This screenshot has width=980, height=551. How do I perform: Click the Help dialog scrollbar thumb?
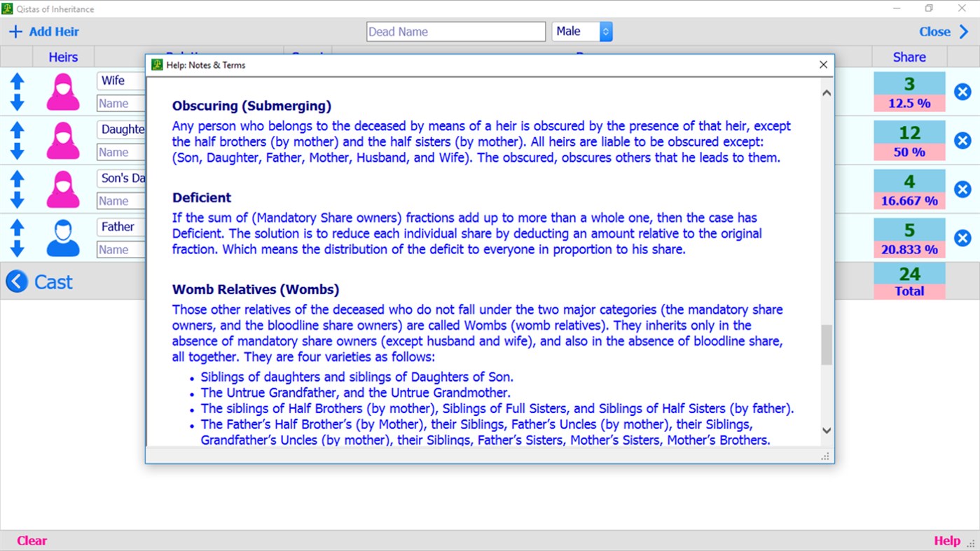[826, 344]
